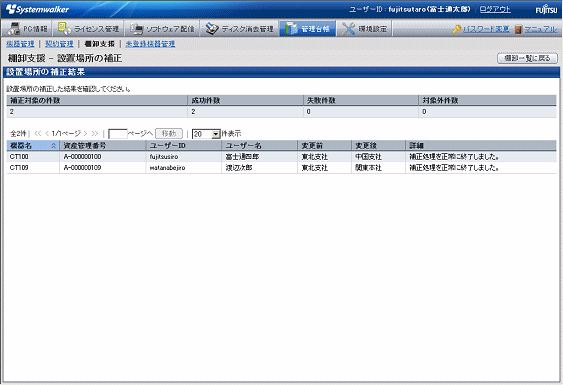Click 関東本社 in the 変更後 column
Image resolution: width=563 pixels, height=385 pixels.
tap(368, 168)
